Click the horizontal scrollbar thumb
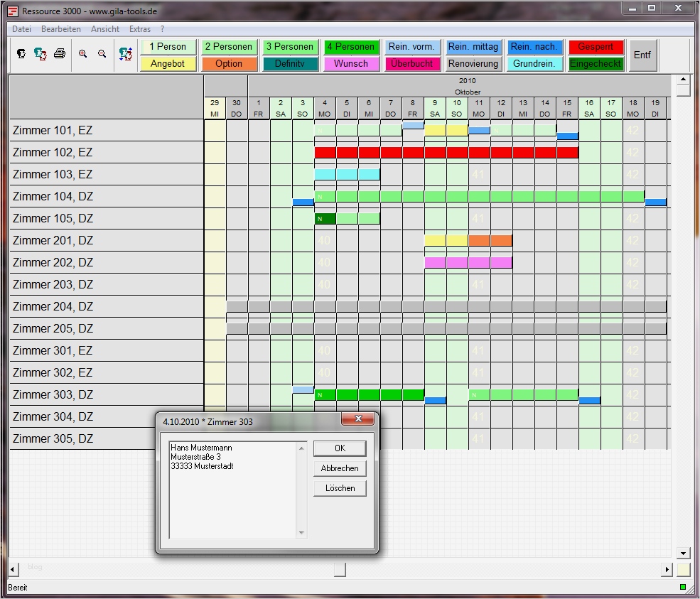The height and width of the screenshot is (599, 700). click(x=340, y=570)
